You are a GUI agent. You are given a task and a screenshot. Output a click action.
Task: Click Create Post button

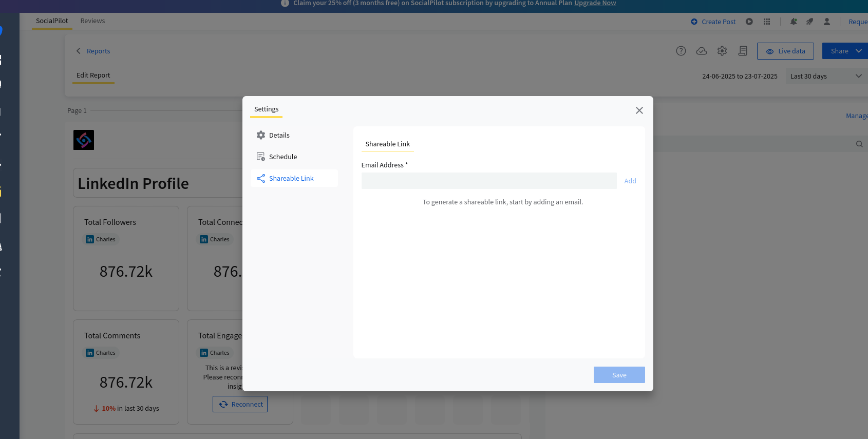click(x=713, y=22)
